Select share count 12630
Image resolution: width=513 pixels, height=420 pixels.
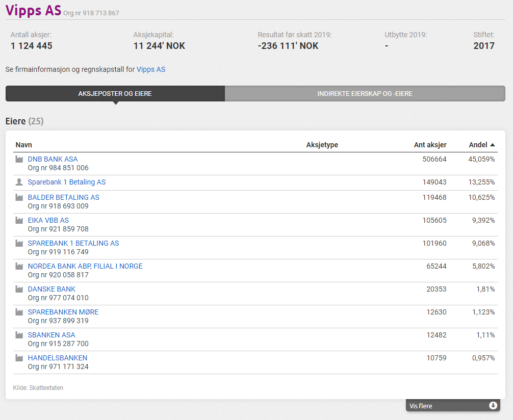point(437,312)
